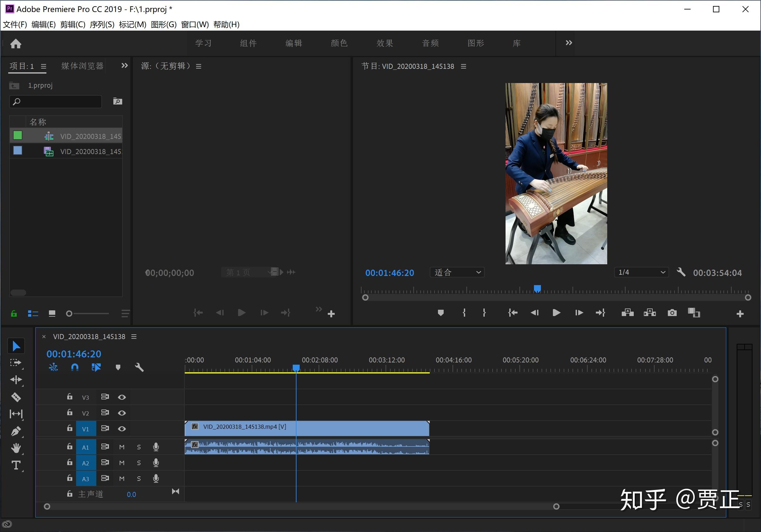Mute audio track A1
The width and height of the screenshot is (761, 532).
point(122,447)
